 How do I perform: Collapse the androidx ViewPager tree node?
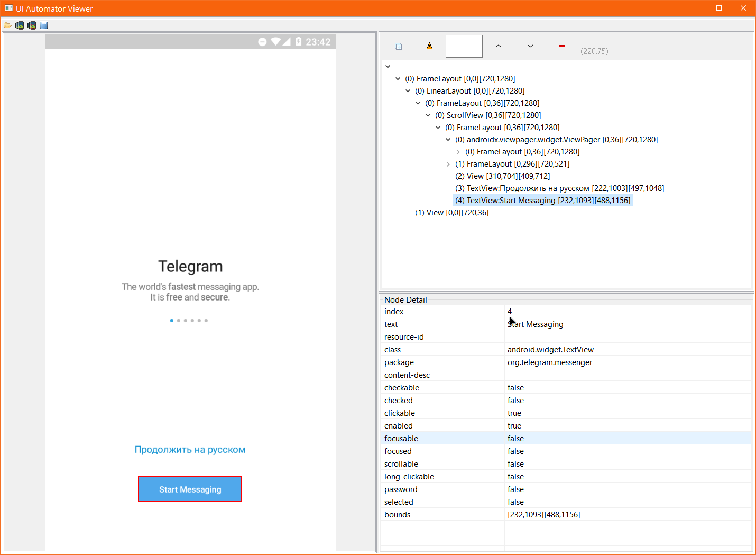[448, 140]
